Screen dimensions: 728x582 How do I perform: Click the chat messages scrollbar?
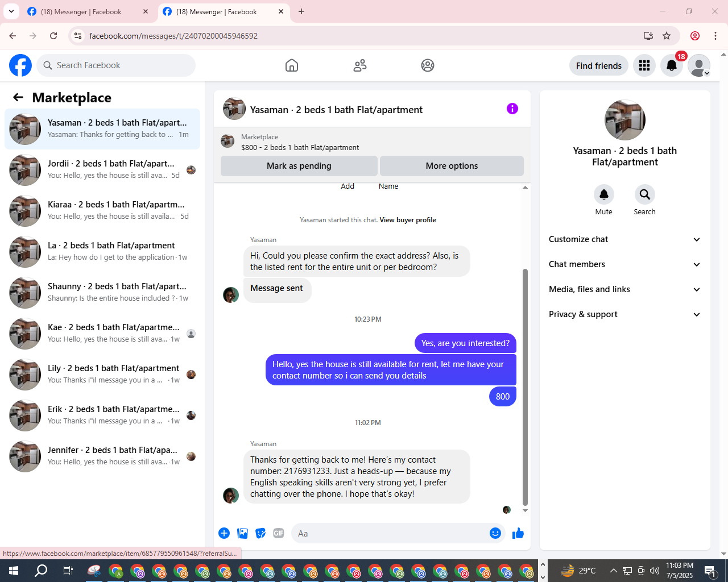[525, 386]
